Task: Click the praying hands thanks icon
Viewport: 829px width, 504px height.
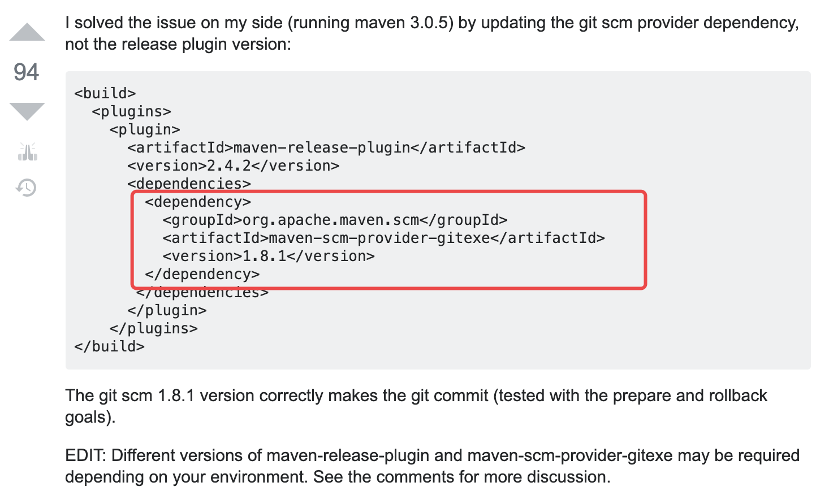Action: (x=27, y=151)
